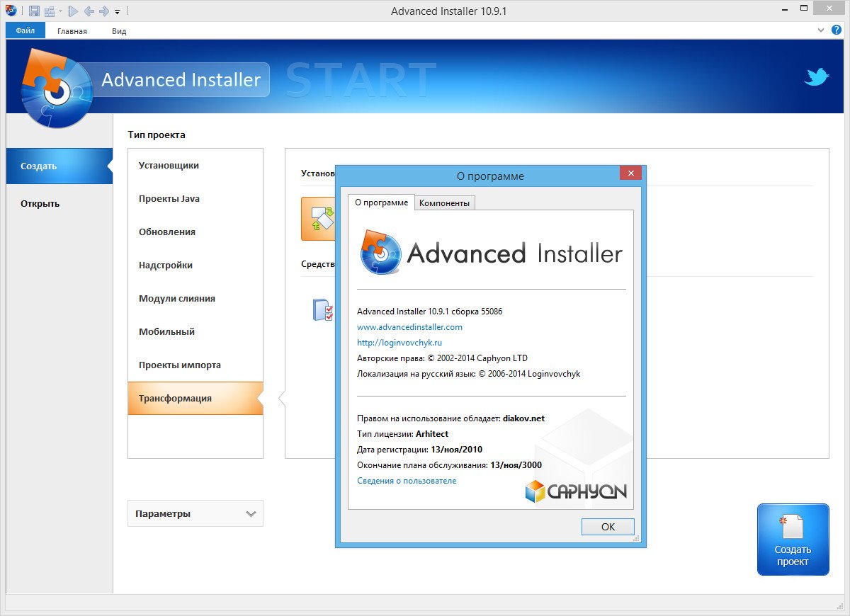
Task: Click the Twitter bird icon
Action: tap(817, 77)
